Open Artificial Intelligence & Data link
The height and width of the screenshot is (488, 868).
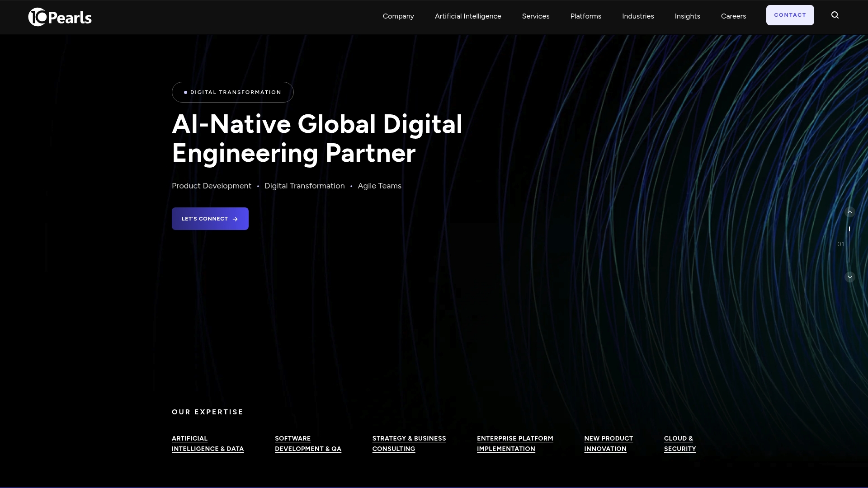[x=208, y=444]
